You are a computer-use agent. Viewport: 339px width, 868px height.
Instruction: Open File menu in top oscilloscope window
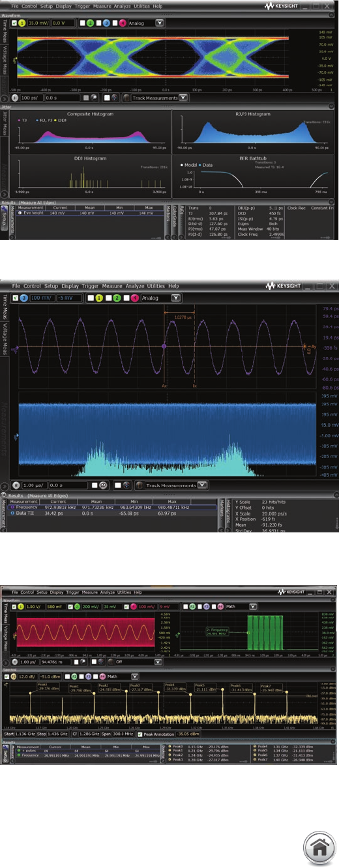[x=14, y=5]
